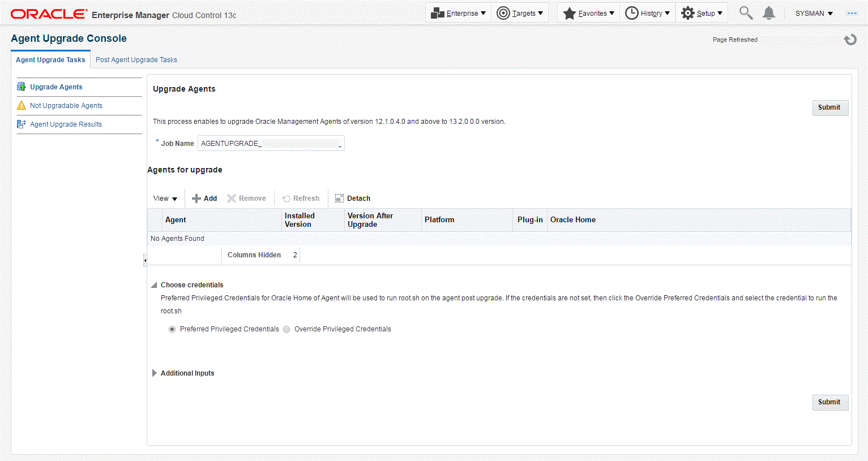Image resolution: width=868 pixels, height=461 pixels.
Task: Open the View dropdown menu
Action: click(x=165, y=199)
